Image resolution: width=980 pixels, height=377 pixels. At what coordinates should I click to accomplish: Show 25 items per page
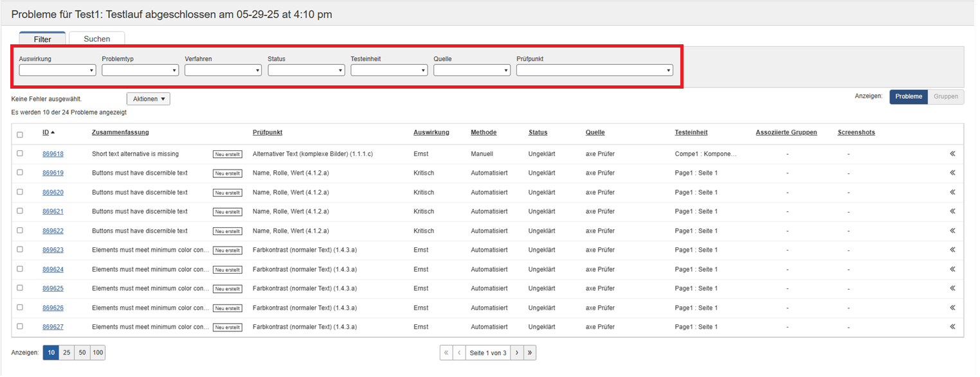point(66,353)
